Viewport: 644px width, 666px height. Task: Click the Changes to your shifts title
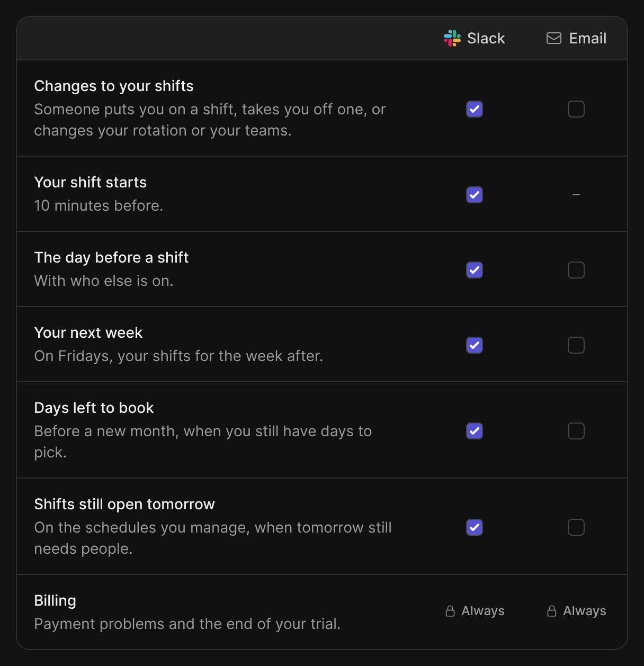tap(114, 86)
